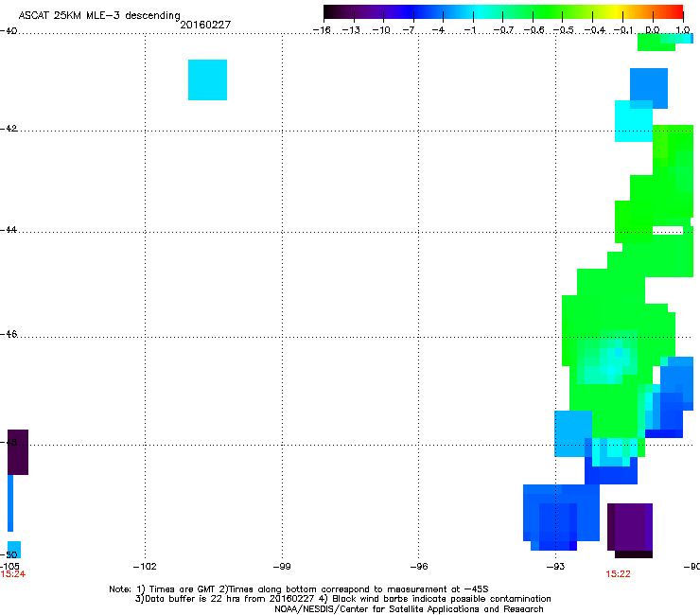The width and height of the screenshot is (700, 615).
Task: Click the '-42' latitude axis label
Action: 9,129
